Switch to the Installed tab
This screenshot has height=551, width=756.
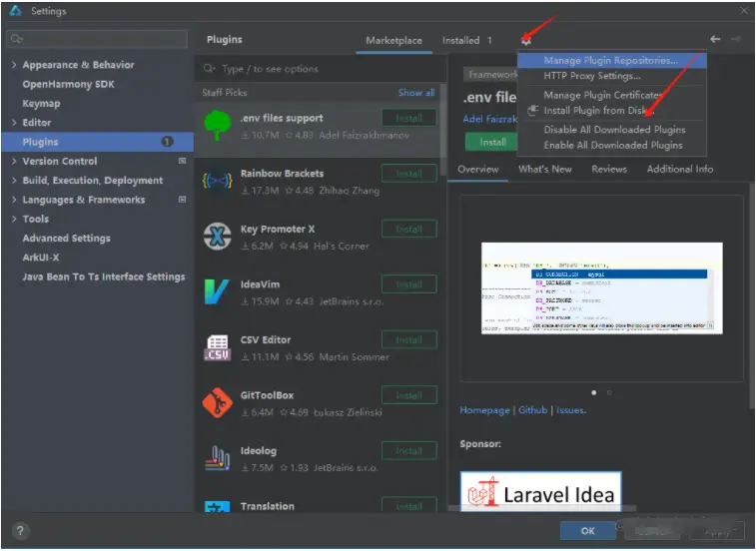coord(466,41)
